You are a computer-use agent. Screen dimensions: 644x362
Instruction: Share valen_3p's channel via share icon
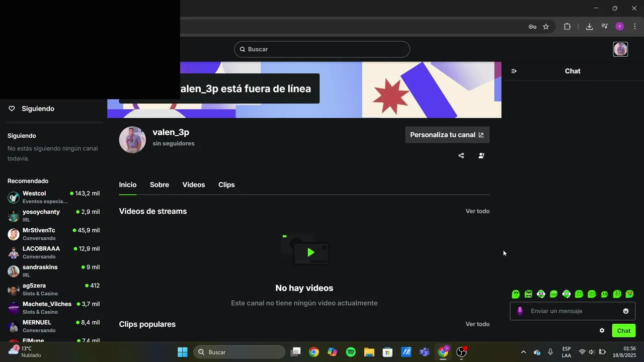461,156
